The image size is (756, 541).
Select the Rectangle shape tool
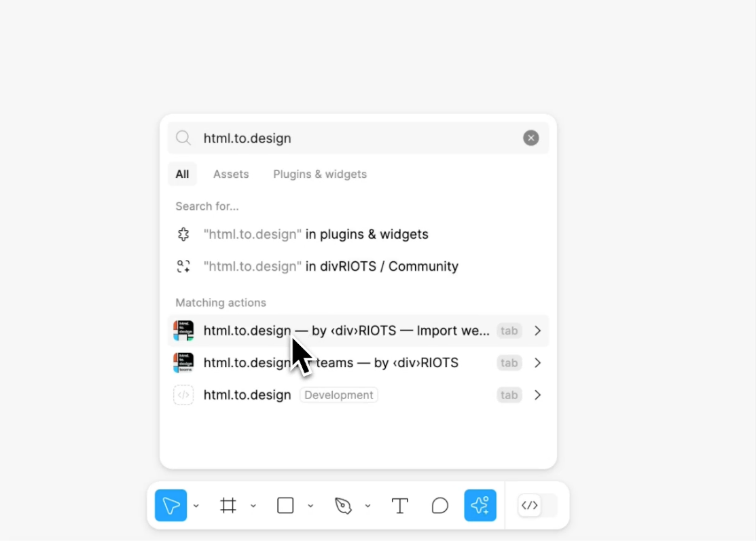tap(285, 505)
